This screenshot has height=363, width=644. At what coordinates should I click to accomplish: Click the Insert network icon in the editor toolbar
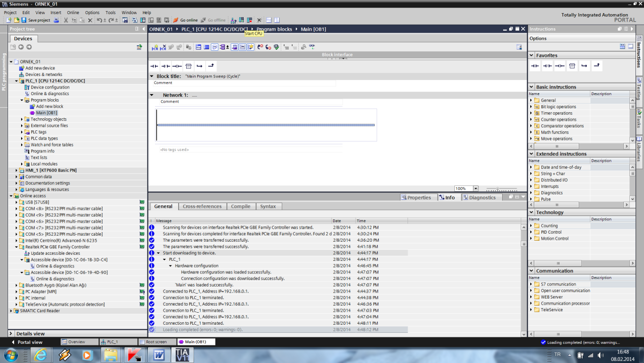click(155, 47)
